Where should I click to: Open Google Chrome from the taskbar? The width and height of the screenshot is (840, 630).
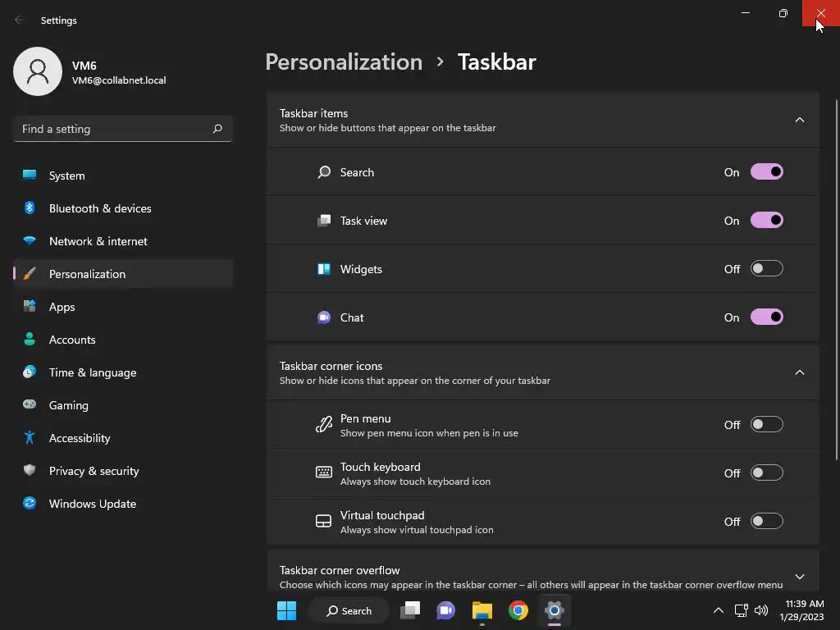pos(518,610)
